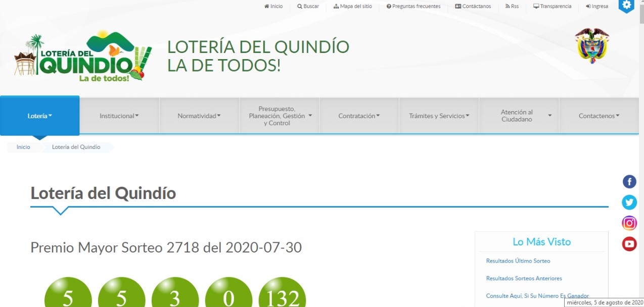Click LOTERÍA DEL QUINDÍO LA DE TODOS title
Image resolution: width=644 pixels, height=307 pixels.
[x=258, y=56]
